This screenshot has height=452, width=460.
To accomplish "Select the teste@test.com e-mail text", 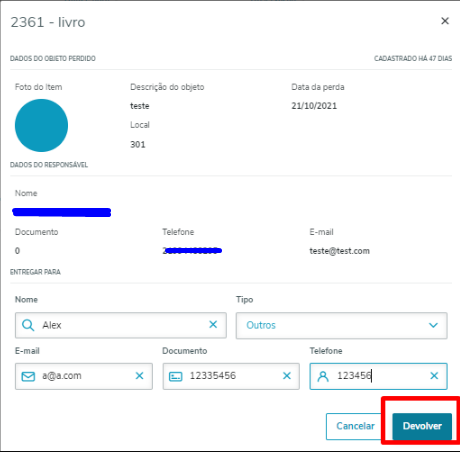I will pos(339,251).
